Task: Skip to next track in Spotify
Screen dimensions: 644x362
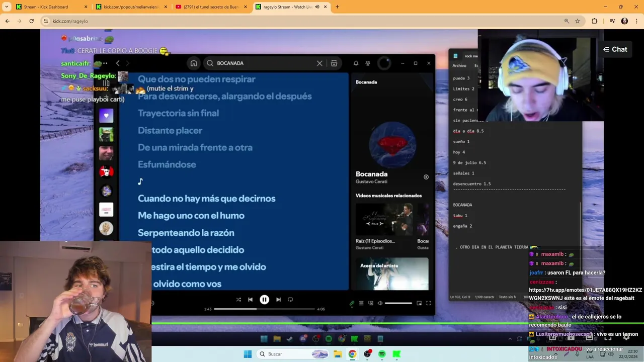Action: click(278, 300)
